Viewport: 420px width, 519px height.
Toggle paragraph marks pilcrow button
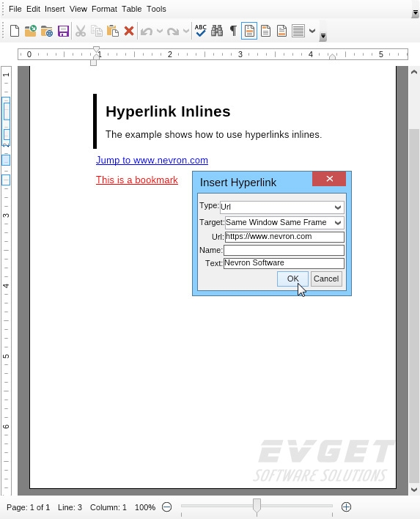coord(233,31)
